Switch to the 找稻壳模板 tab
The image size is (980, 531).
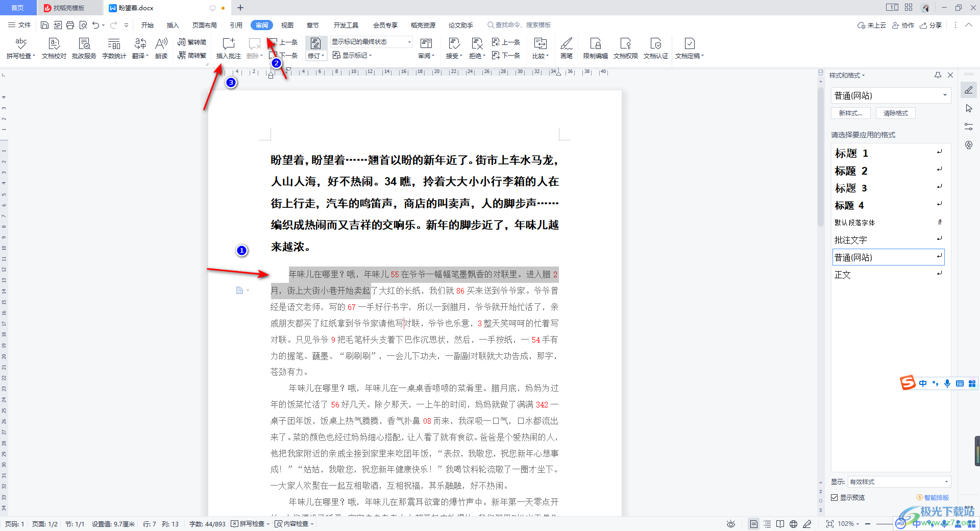[x=69, y=8]
